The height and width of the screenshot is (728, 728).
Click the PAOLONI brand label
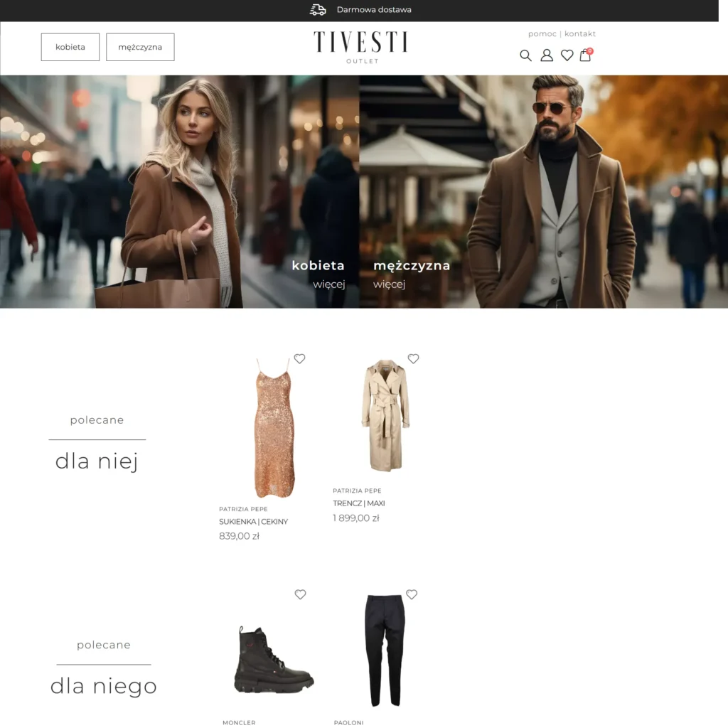348,722
